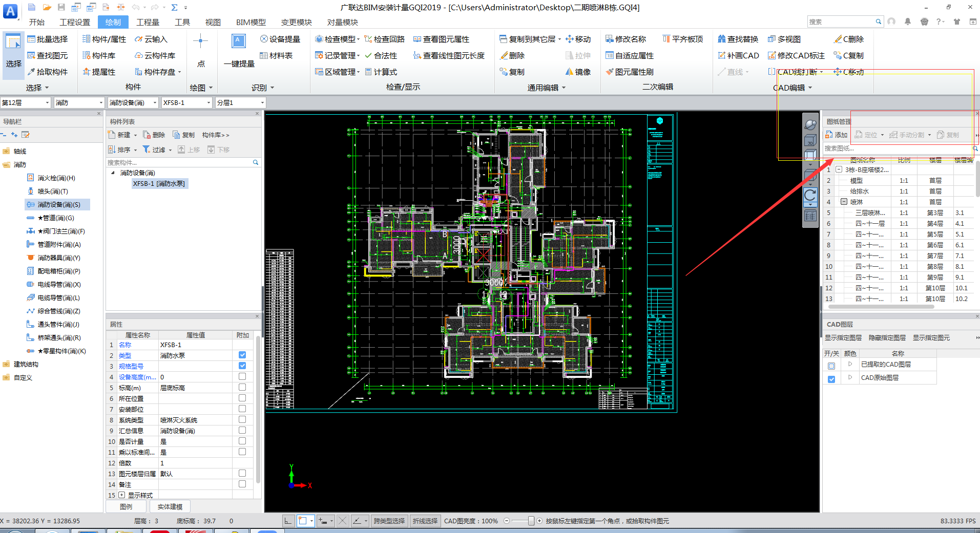Toggle 规格型号 attached checkbox
This screenshot has width=980, height=533.
click(x=242, y=366)
